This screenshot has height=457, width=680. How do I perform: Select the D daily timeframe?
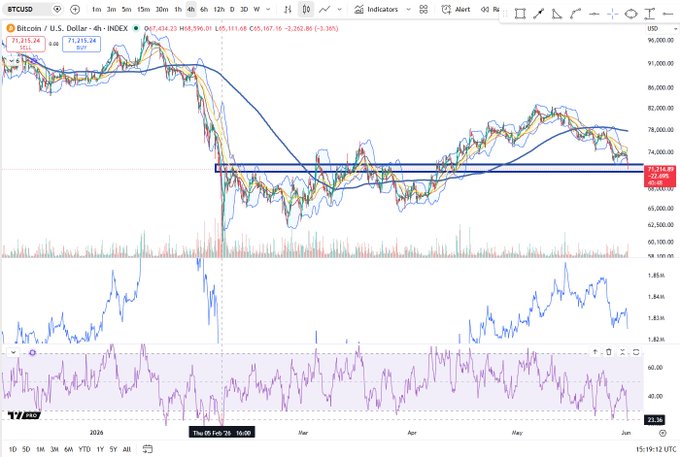click(x=232, y=9)
